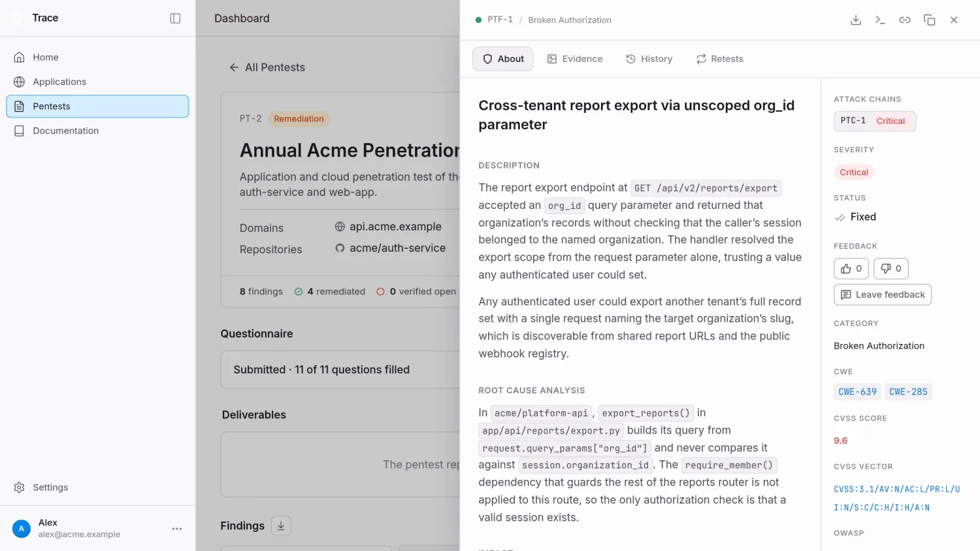Click the Leave feedback button
Viewport: 980px width, 551px height.
883,294
